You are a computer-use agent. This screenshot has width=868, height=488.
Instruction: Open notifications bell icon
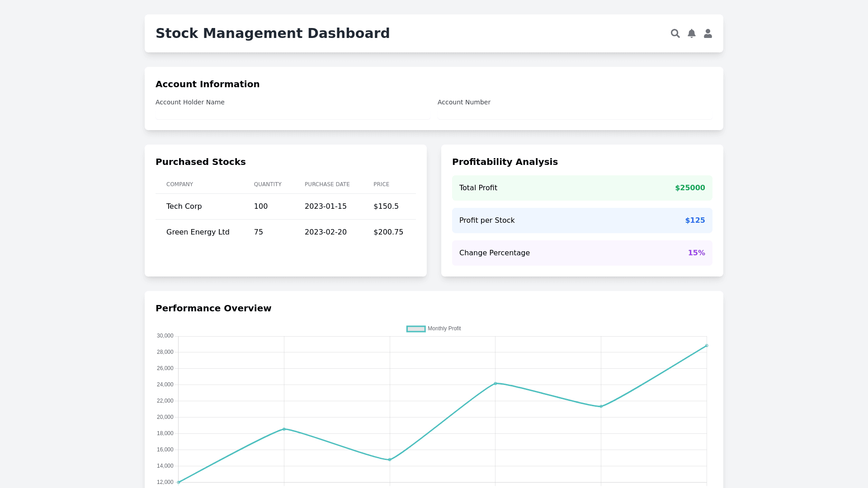click(691, 33)
